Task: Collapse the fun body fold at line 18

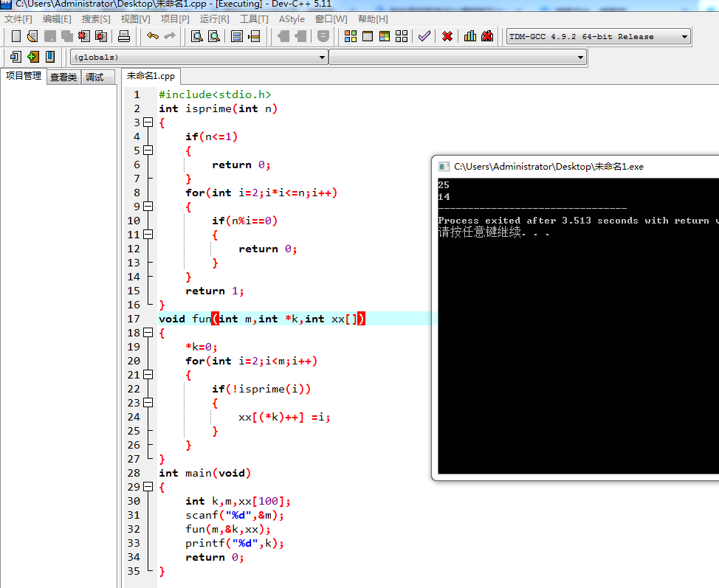Action: pyautogui.click(x=148, y=333)
